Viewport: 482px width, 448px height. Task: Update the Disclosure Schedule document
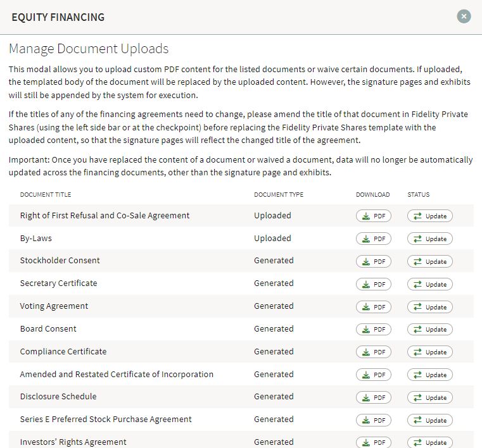429,397
